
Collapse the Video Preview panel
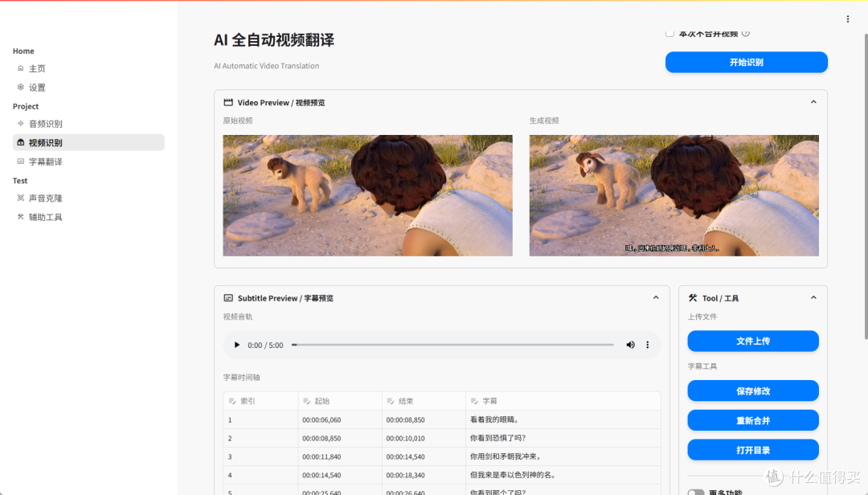coord(813,102)
